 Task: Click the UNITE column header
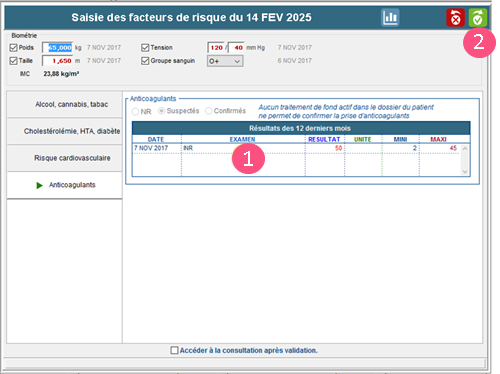pos(363,139)
